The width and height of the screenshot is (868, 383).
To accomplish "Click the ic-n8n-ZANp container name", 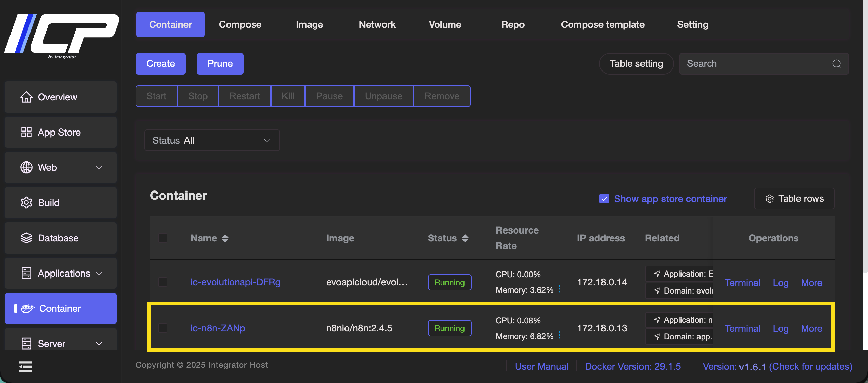I will click(x=218, y=328).
